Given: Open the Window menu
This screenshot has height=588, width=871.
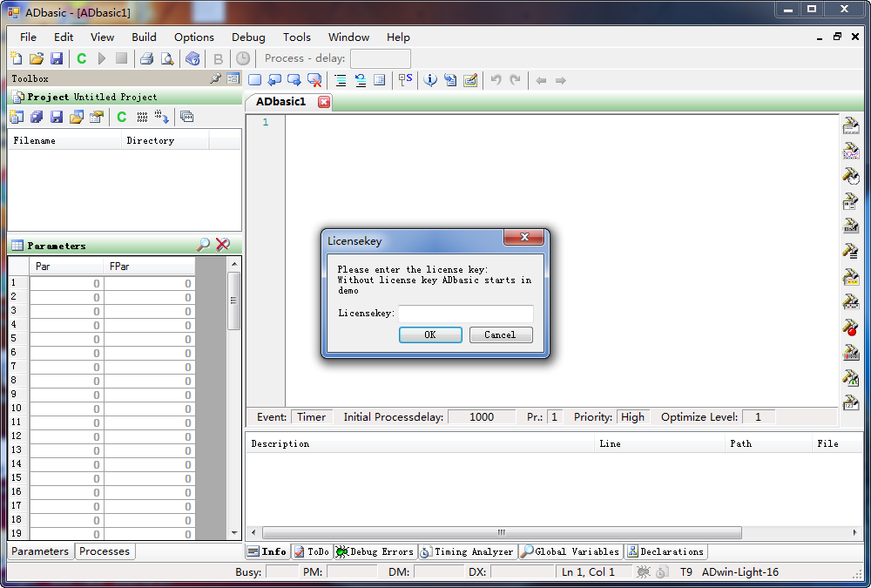Looking at the screenshot, I should coord(349,37).
